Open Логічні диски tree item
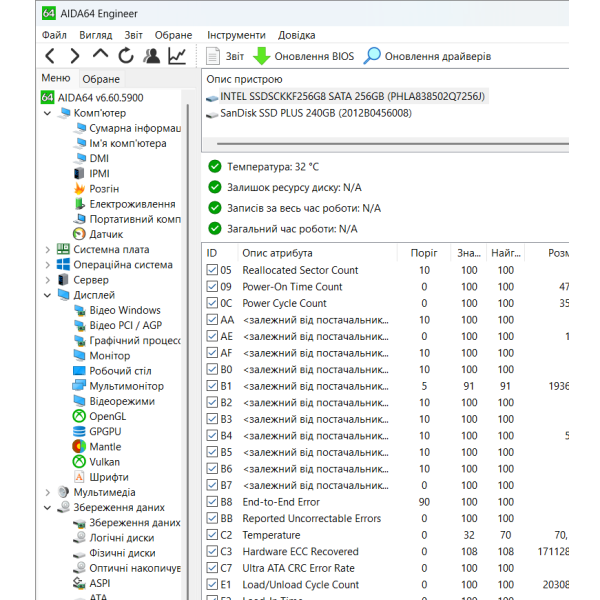 (114, 538)
